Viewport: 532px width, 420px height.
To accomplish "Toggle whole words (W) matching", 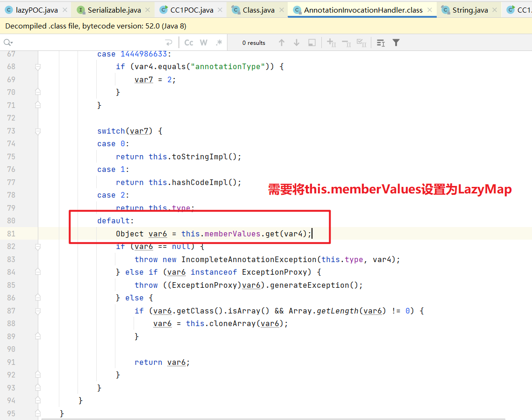I will (203, 42).
